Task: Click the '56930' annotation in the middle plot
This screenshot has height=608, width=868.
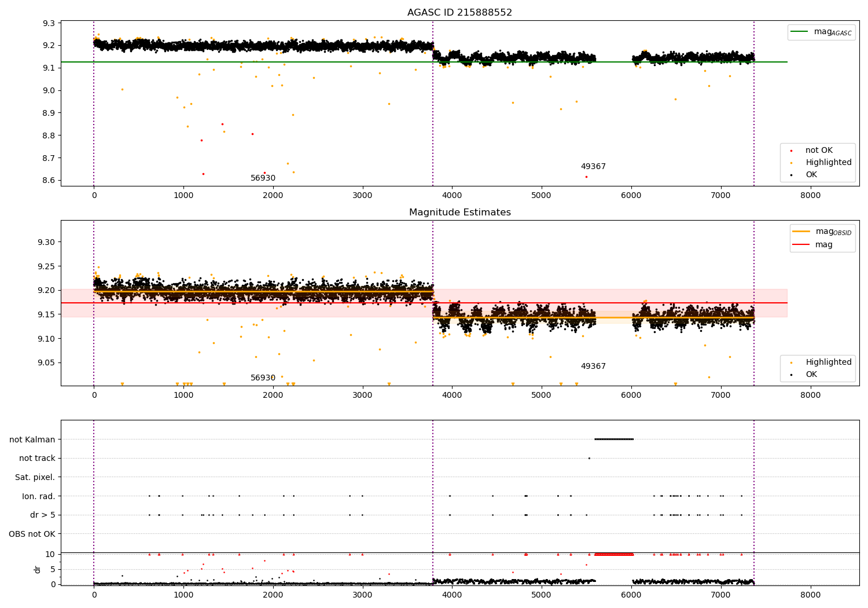Action: [x=263, y=378]
